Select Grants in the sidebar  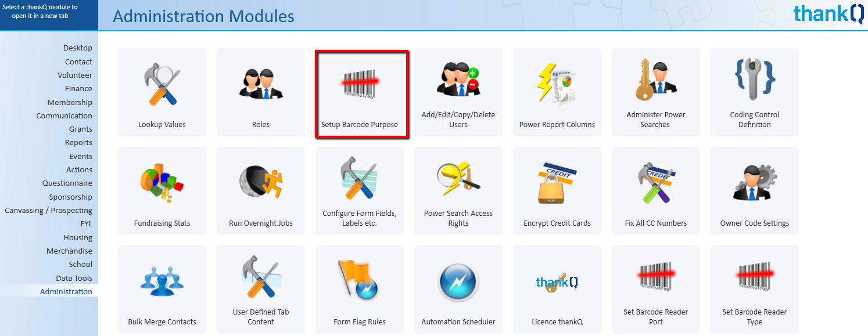[x=81, y=129]
